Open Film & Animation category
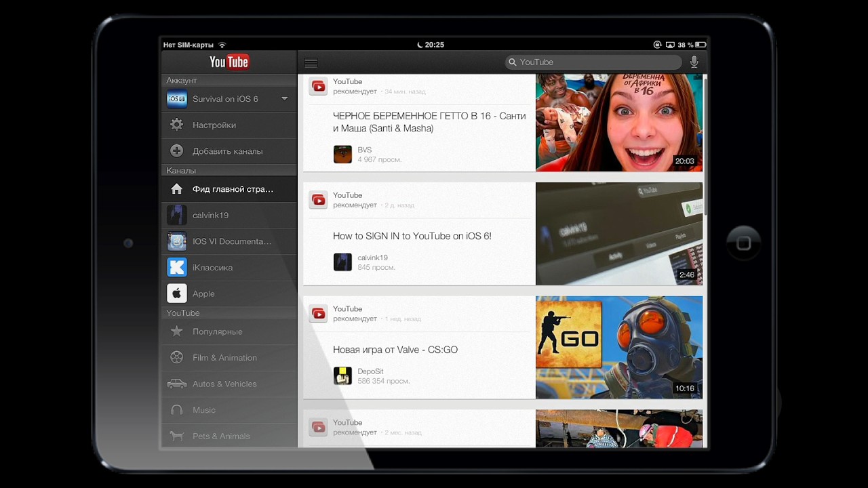Image resolution: width=868 pixels, height=488 pixels. pyautogui.click(x=229, y=357)
